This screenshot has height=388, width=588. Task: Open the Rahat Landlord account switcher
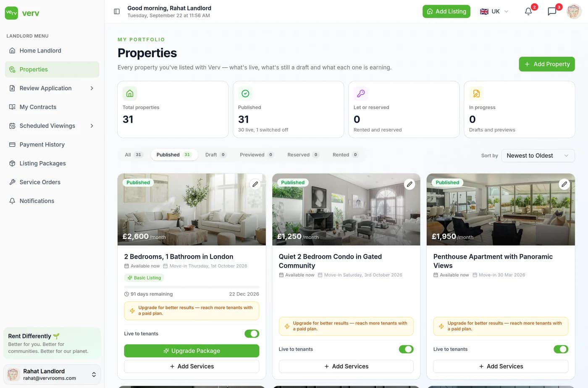(52, 374)
